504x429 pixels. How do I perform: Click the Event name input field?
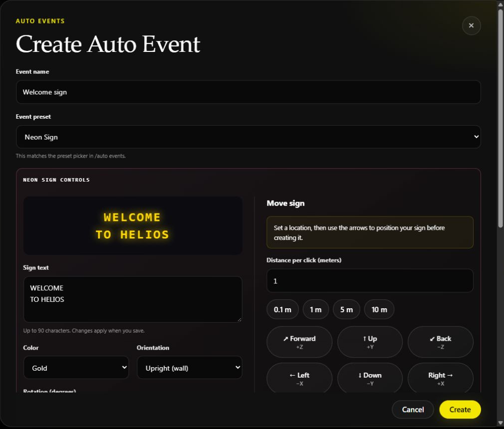click(248, 92)
